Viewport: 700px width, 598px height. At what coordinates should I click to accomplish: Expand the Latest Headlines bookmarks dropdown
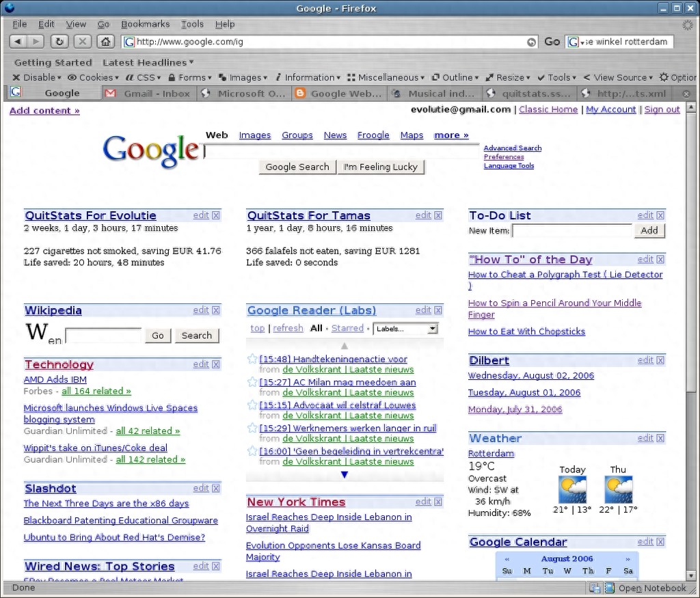tap(148, 62)
